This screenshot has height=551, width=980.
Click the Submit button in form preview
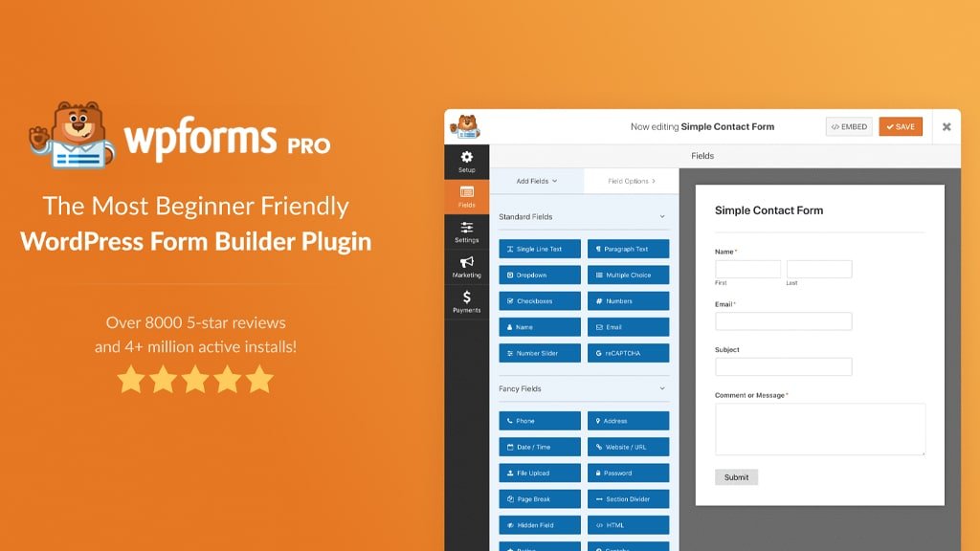tap(736, 477)
